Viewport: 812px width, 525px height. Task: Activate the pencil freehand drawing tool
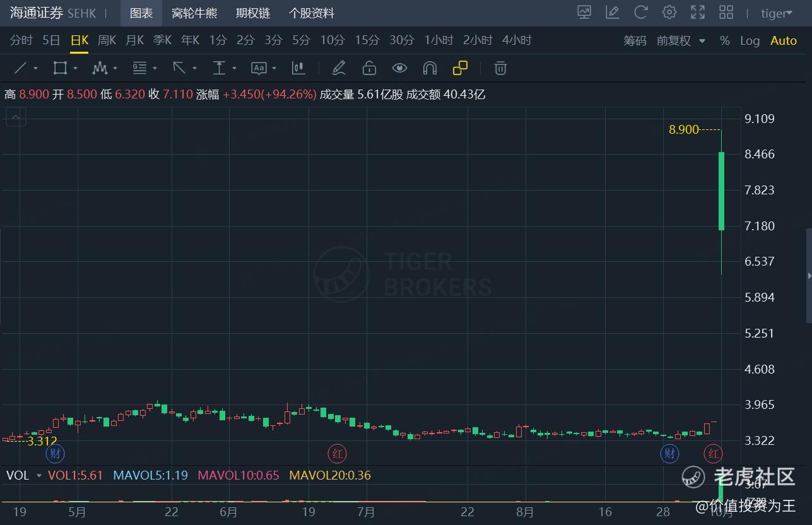(339, 68)
